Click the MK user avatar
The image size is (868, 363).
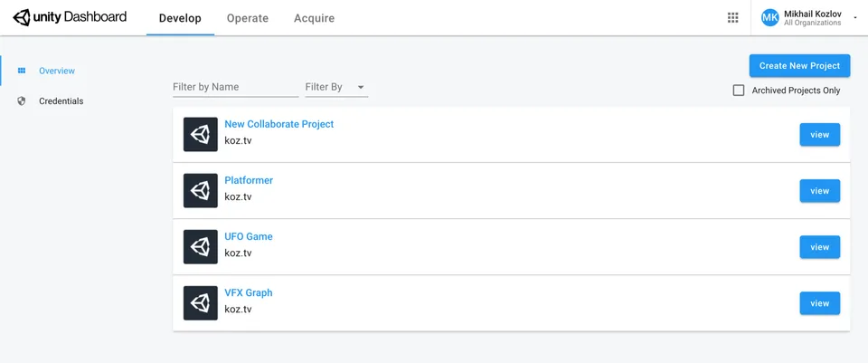click(769, 18)
